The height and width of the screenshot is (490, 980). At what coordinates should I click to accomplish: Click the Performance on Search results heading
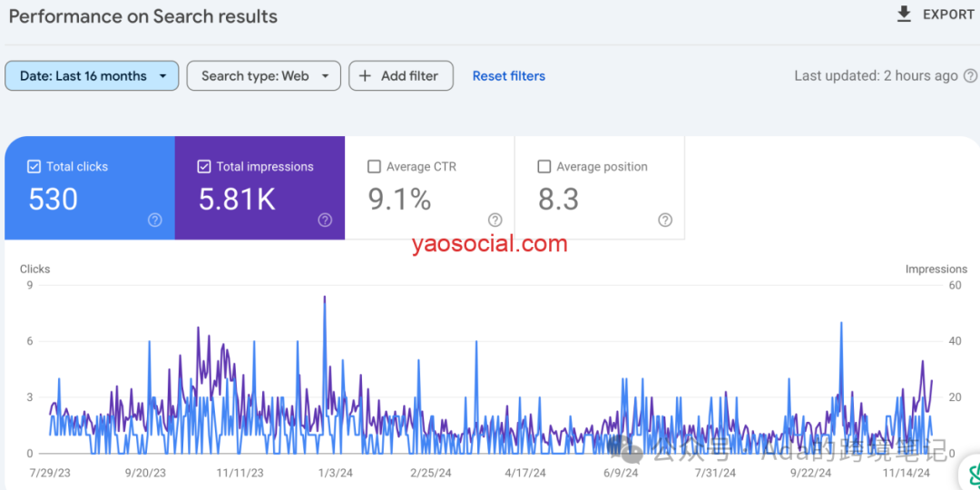(143, 16)
